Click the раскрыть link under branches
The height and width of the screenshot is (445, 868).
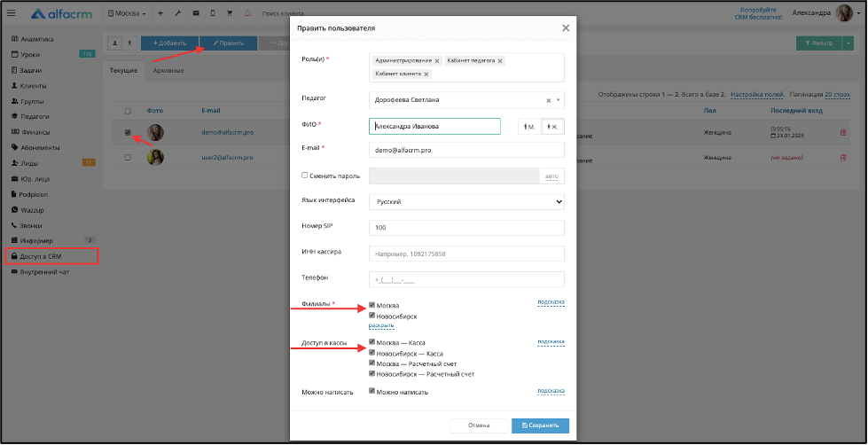[x=381, y=325]
